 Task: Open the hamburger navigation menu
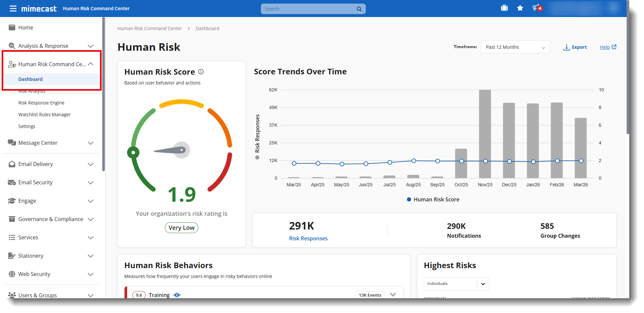(x=13, y=9)
